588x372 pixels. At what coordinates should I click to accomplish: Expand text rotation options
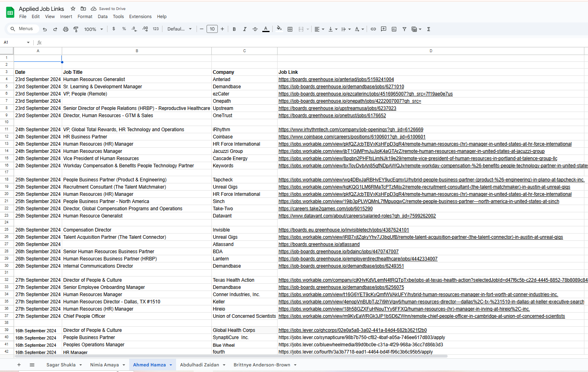tap(363, 29)
